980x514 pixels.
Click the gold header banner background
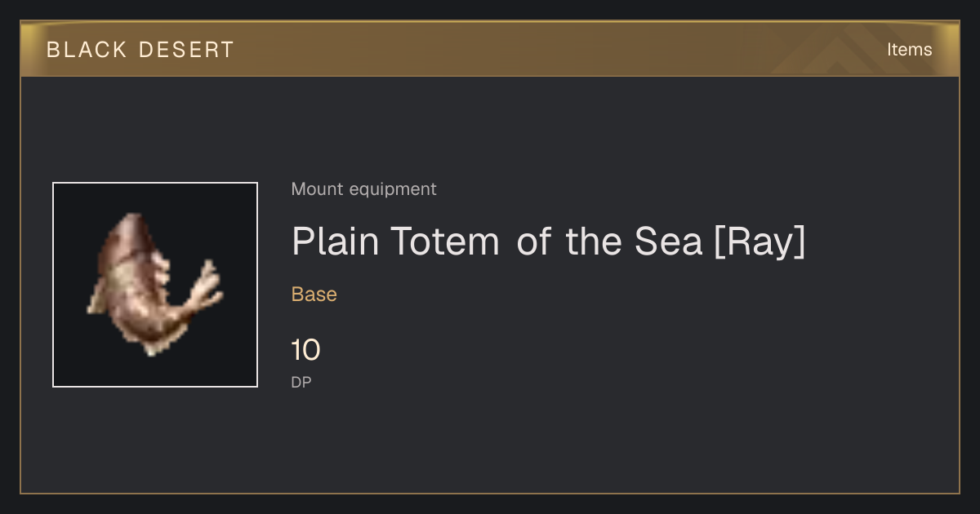pyautogui.click(x=490, y=49)
